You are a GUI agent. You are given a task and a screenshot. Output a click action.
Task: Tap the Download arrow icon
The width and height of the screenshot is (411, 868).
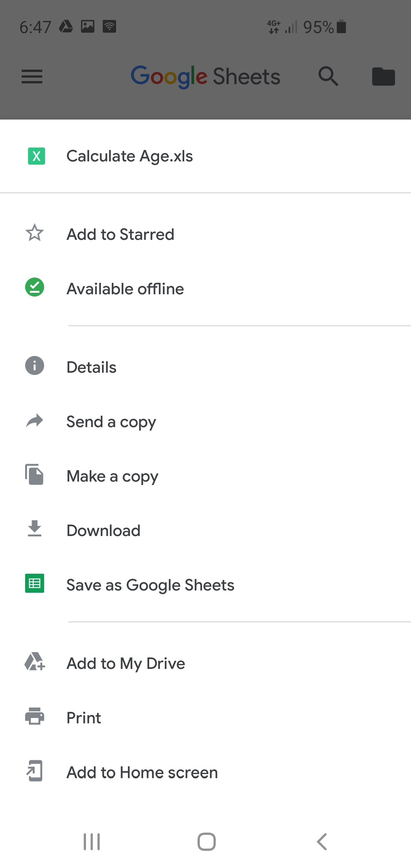point(35,528)
